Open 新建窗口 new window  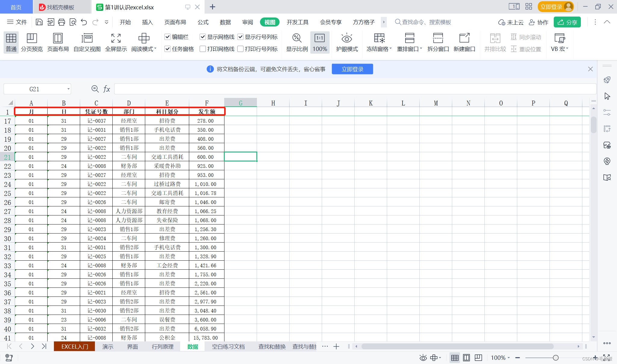tap(464, 42)
